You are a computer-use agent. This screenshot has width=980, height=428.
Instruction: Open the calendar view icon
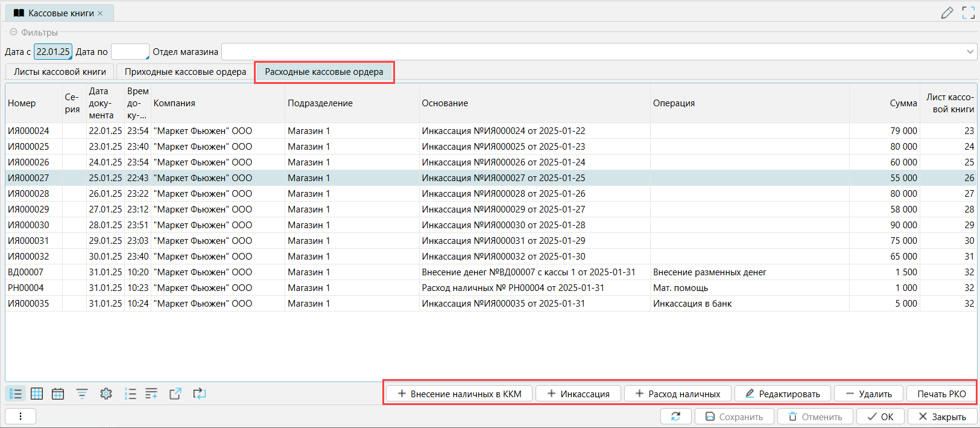tap(58, 394)
